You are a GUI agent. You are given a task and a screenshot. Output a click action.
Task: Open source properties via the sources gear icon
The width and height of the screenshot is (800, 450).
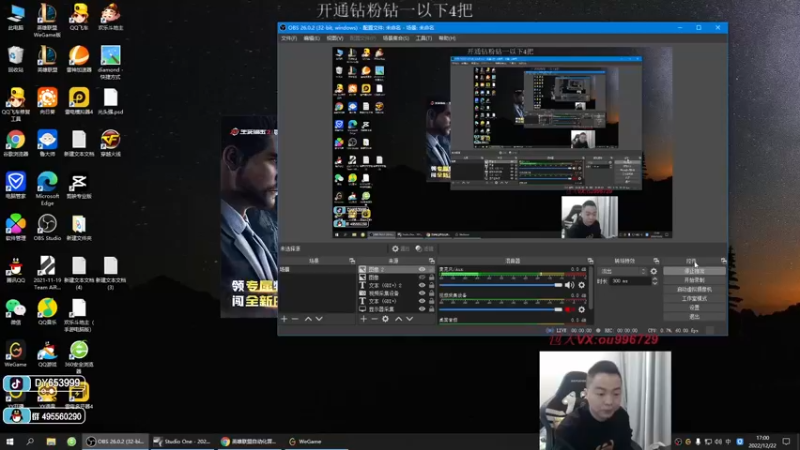[x=386, y=319]
